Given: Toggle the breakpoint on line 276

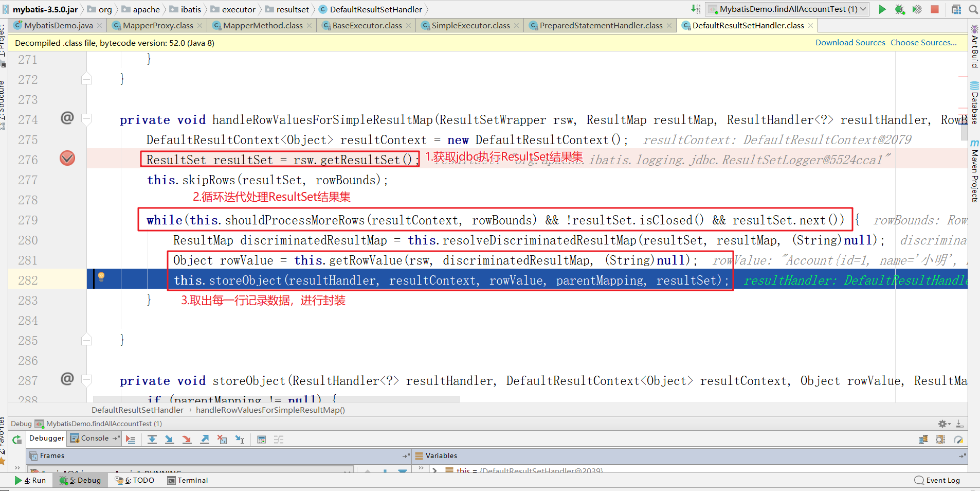Looking at the screenshot, I should 67,159.
